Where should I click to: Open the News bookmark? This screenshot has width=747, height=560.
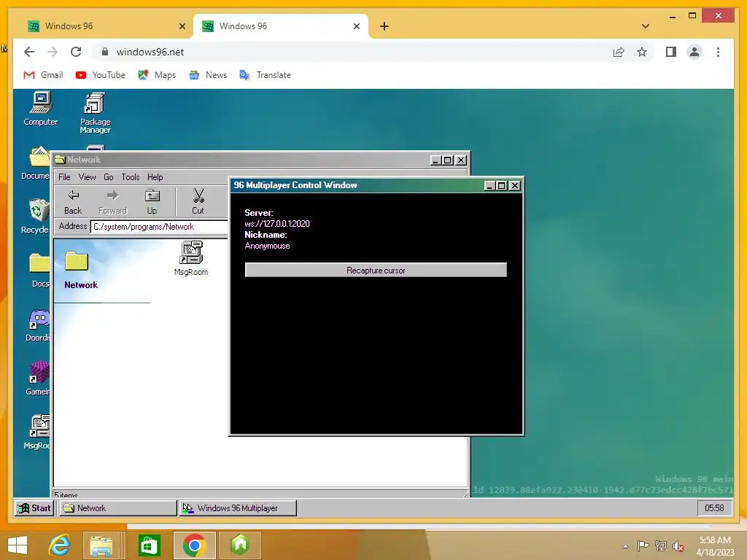208,75
